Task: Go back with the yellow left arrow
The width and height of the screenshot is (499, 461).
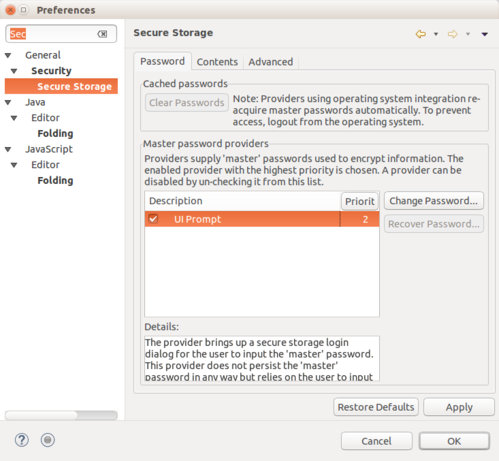Action: (x=421, y=34)
